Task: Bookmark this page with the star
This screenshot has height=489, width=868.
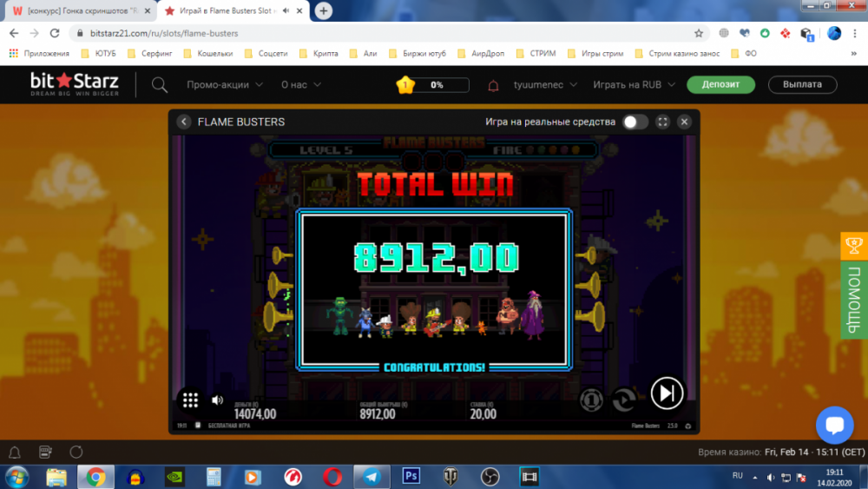Action: (x=699, y=33)
